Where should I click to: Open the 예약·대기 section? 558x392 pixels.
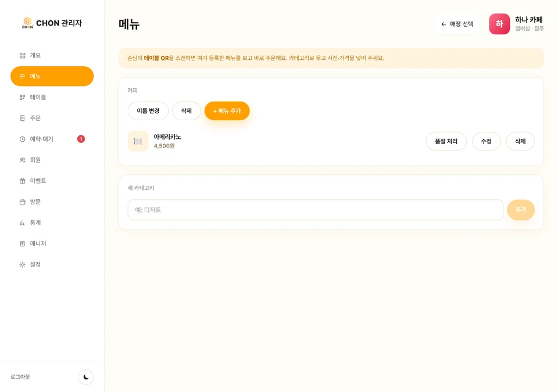(x=52, y=139)
